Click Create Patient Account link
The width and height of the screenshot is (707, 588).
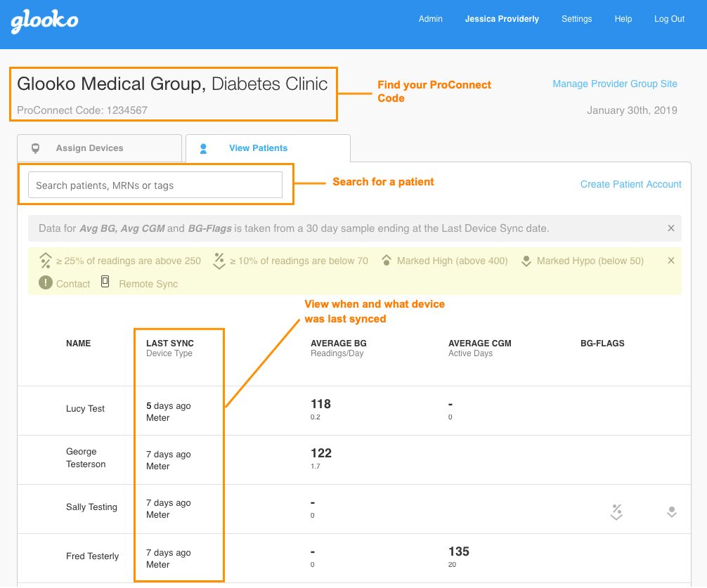[x=631, y=184]
